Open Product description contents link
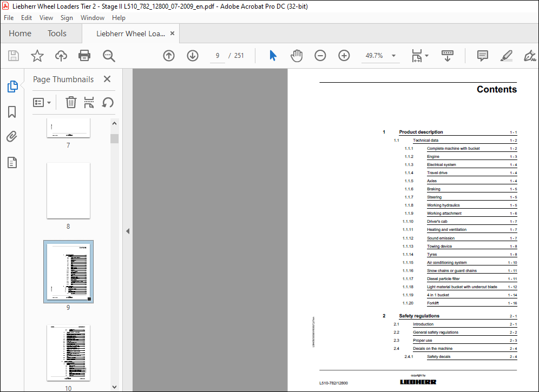 point(420,132)
